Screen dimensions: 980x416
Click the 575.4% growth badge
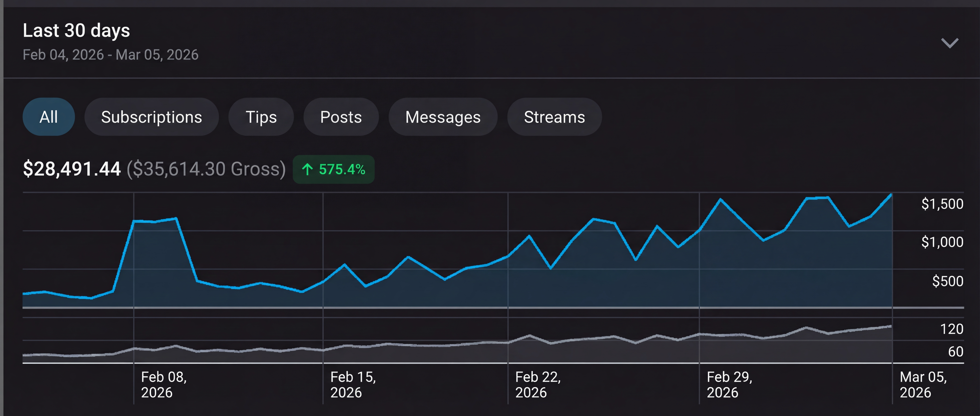(x=334, y=169)
